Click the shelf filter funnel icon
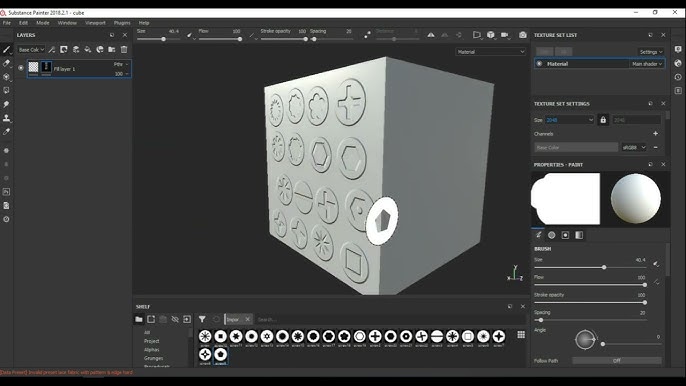This screenshot has width=686, height=386. [x=202, y=319]
